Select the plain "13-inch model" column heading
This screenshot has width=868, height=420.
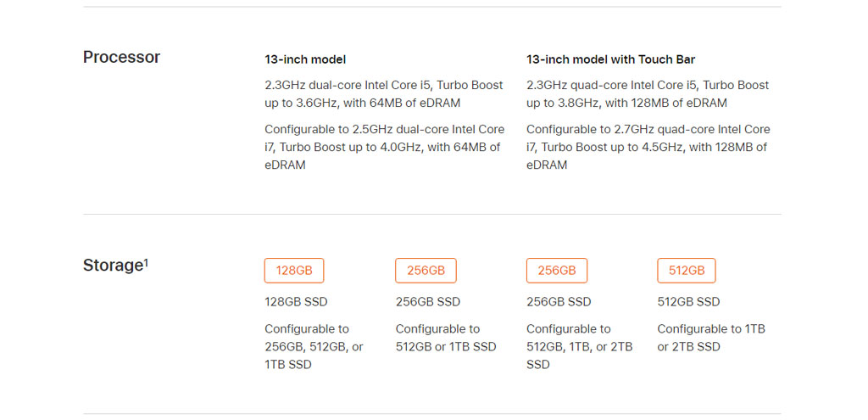point(305,60)
